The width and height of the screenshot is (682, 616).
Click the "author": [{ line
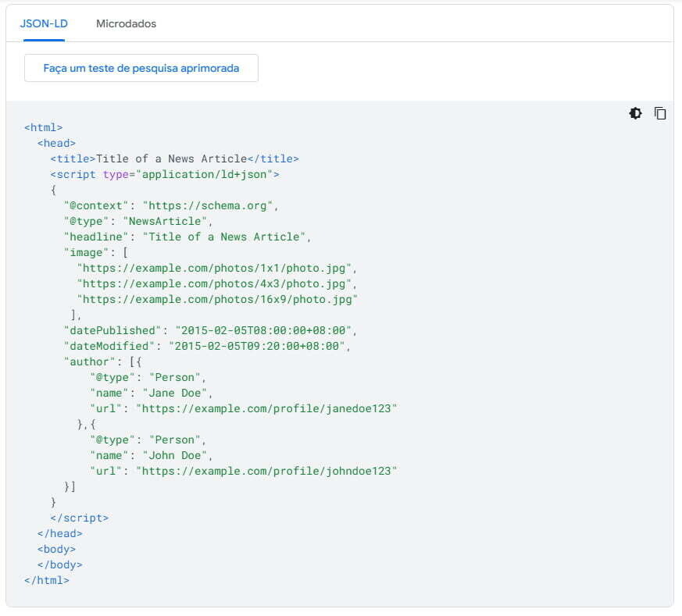(x=102, y=362)
